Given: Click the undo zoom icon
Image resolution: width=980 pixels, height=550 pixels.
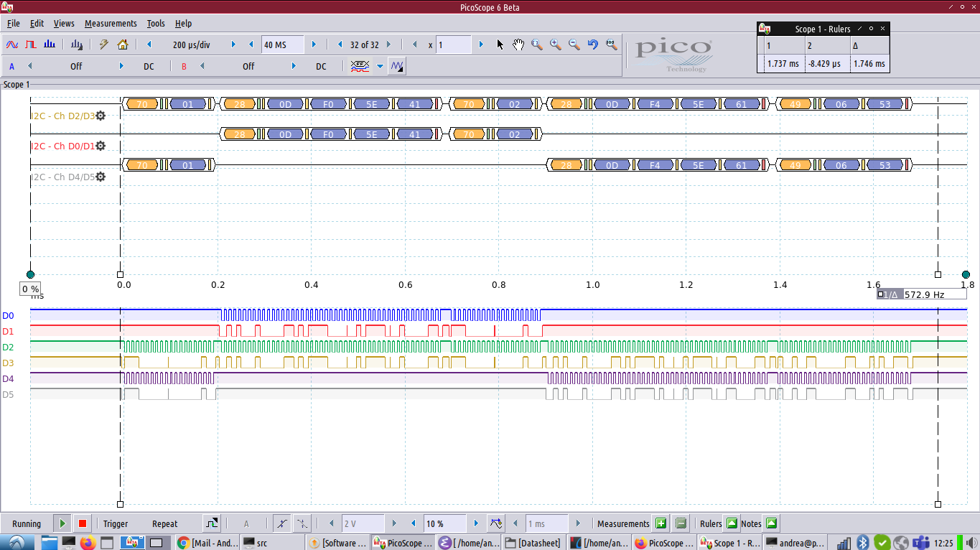Looking at the screenshot, I should tap(592, 44).
